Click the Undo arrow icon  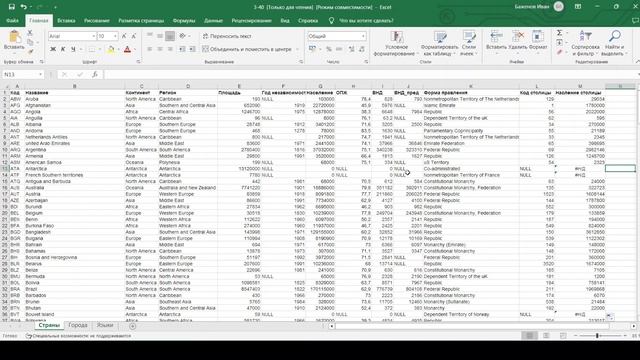coord(23,7)
